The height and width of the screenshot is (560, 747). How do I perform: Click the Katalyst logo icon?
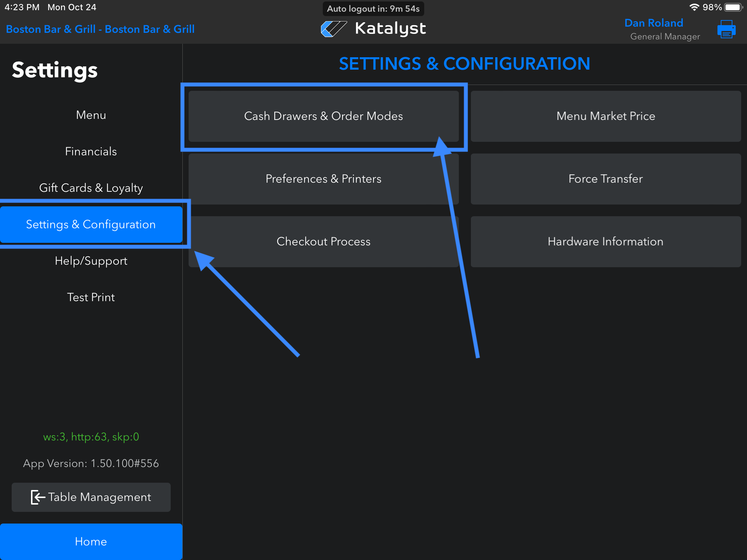(333, 29)
